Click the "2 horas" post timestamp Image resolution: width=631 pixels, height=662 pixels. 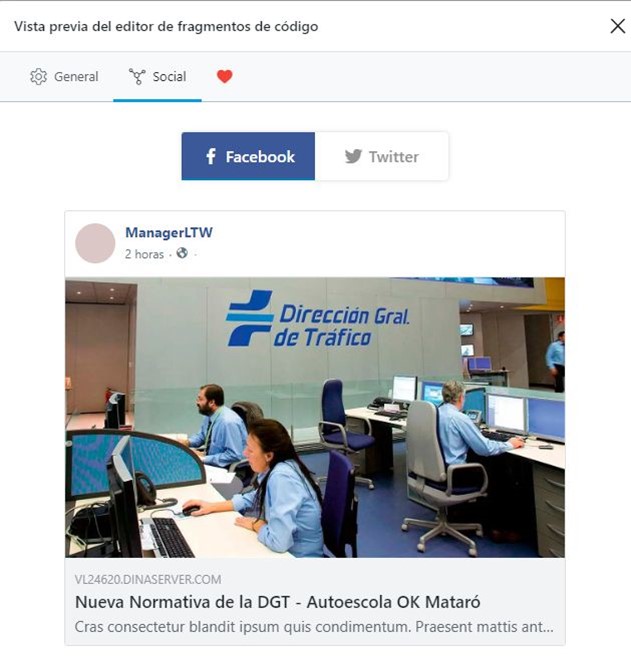coord(144,254)
